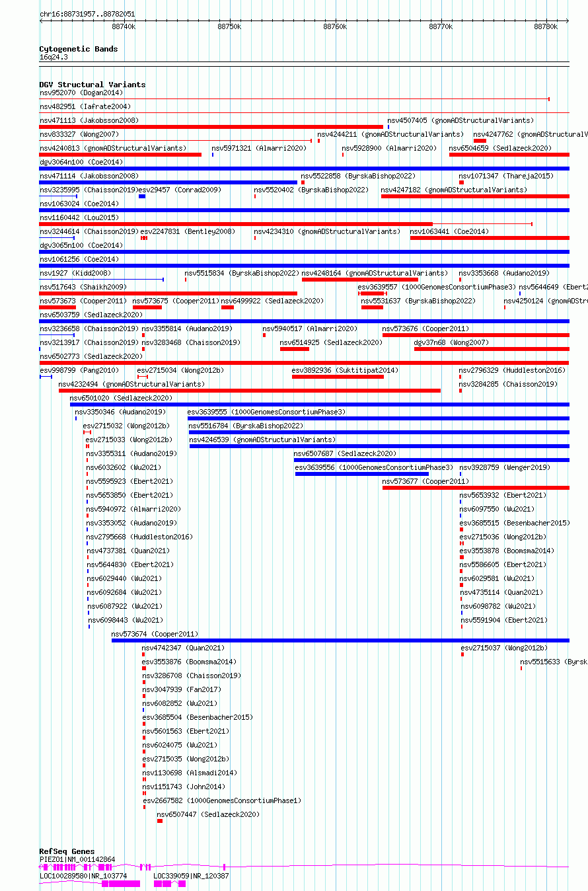Select variant esv29457 (Conrad2009)
Screen dimensions: 588x891
coord(180,190)
